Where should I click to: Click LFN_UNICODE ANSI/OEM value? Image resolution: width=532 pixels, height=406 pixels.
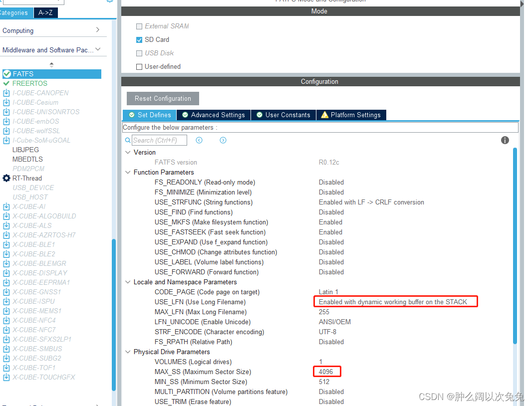click(x=334, y=322)
